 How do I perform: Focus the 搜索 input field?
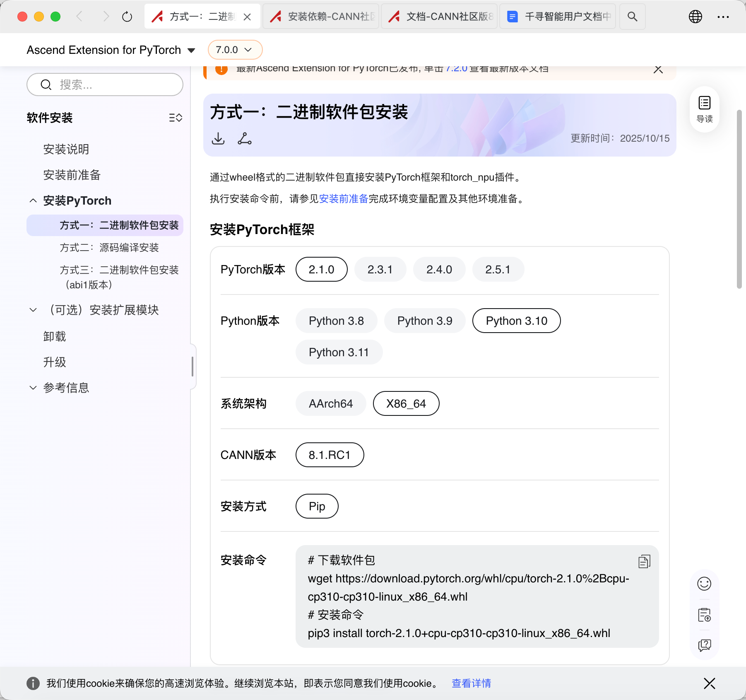pyautogui.click(x=105, y=84)
